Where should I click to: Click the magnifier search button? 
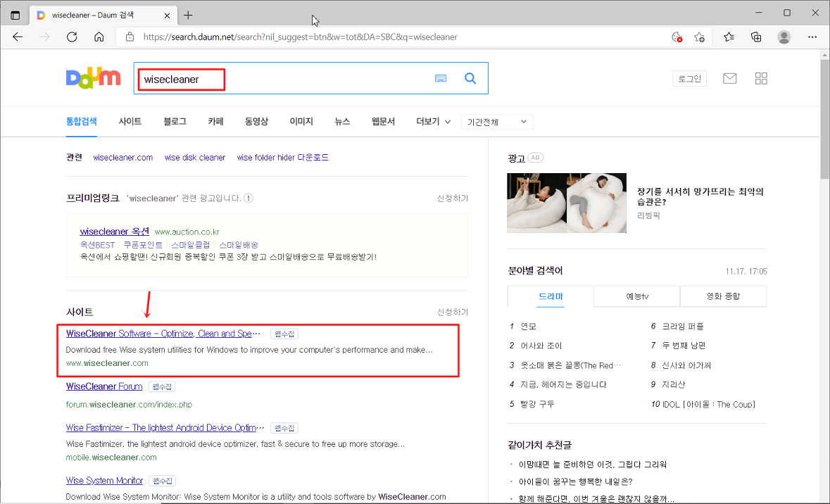pos(470,78)
